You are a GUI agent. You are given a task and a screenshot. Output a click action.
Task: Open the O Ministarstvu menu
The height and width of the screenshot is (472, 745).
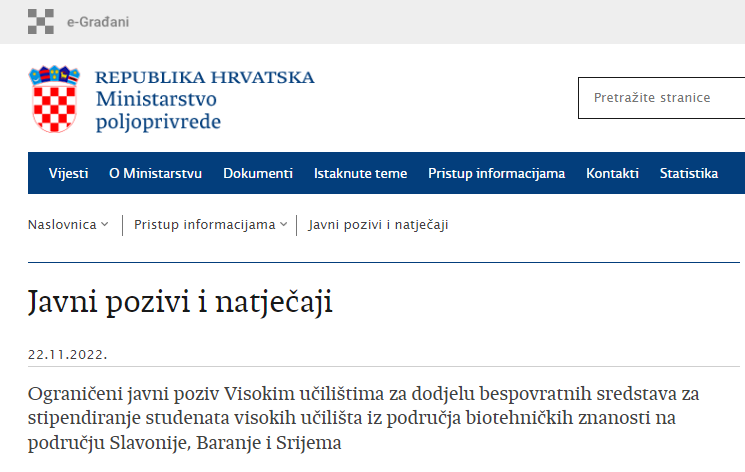click(x=155, y=173)
